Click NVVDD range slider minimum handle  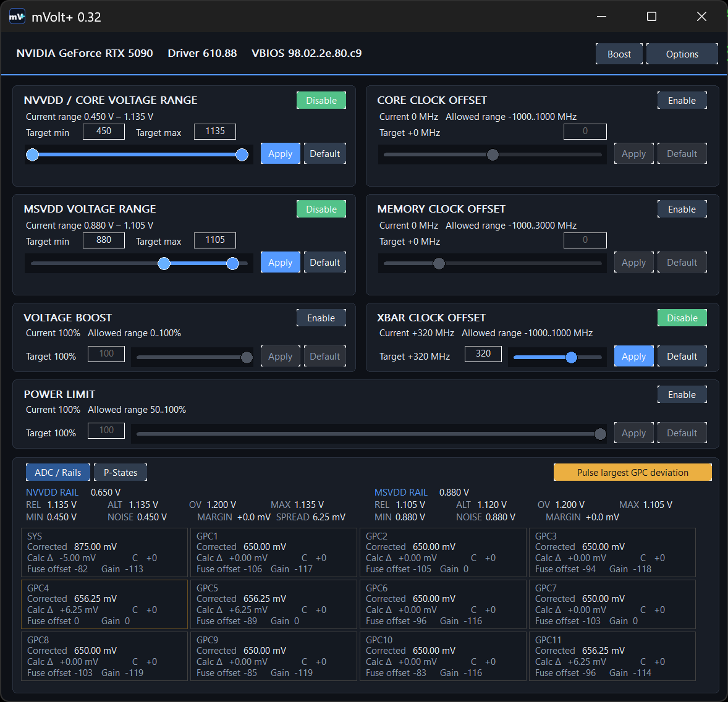33,154
